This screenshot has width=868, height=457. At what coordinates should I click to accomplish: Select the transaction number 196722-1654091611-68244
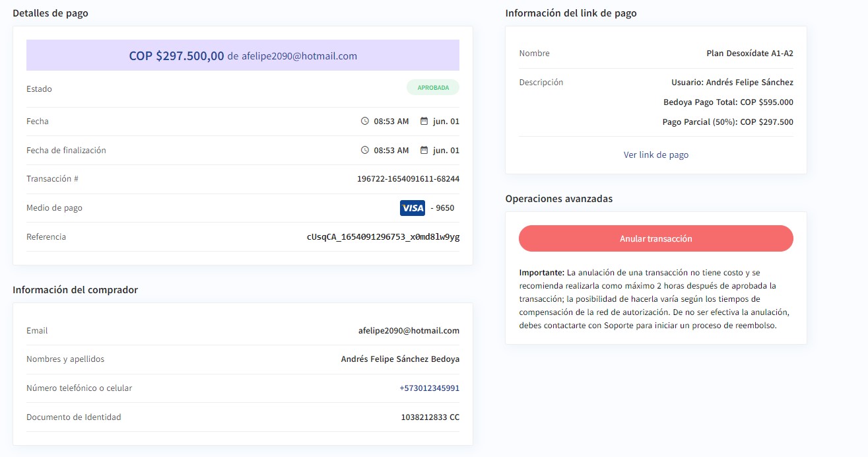[408, 179]
